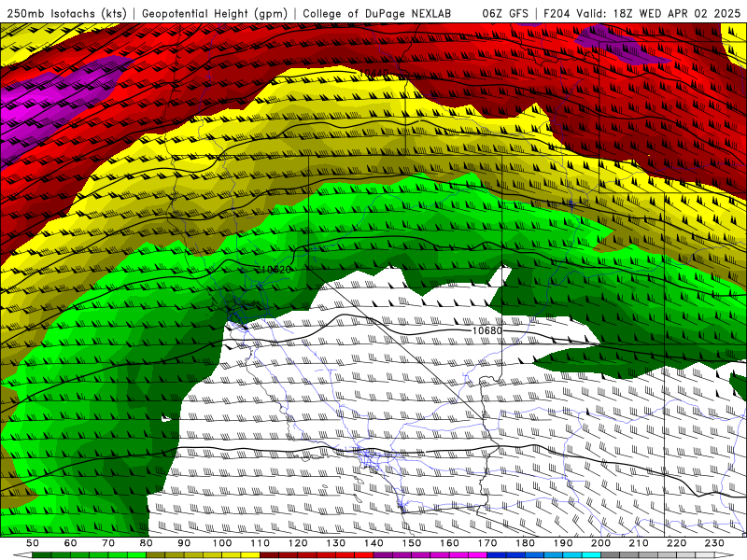Image resolution: width=747 pixels, height=560 pixels.
Task: Click the lightest gray swatch under 230
Action: [705, 555]
